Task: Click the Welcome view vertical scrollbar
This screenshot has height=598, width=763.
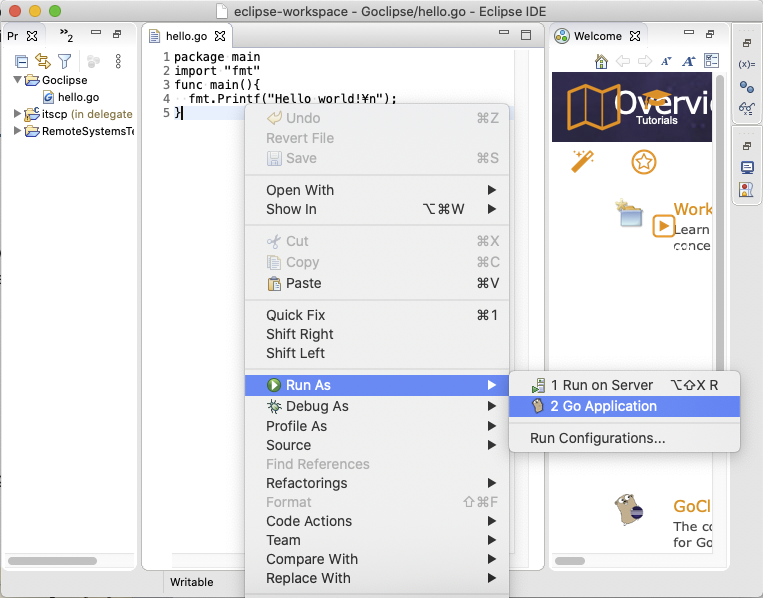Action: tap(718, 250)
